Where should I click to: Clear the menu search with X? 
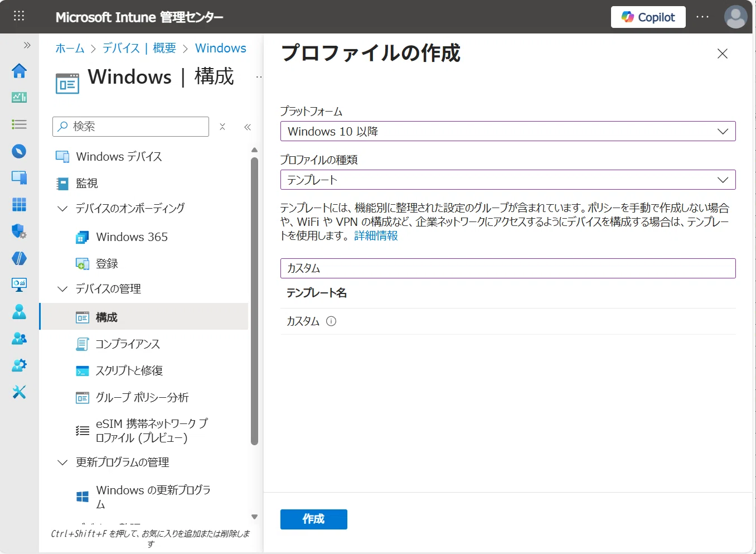[222, 127]
